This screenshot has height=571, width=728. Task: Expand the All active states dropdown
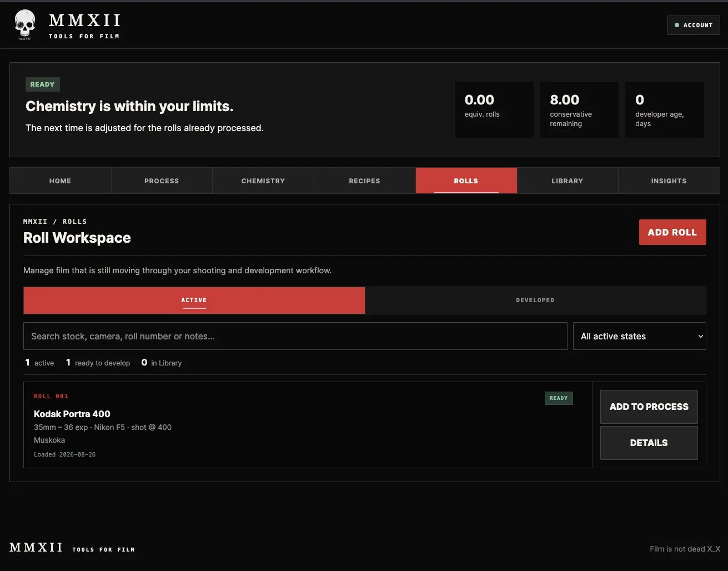click(x=640, y=336)
